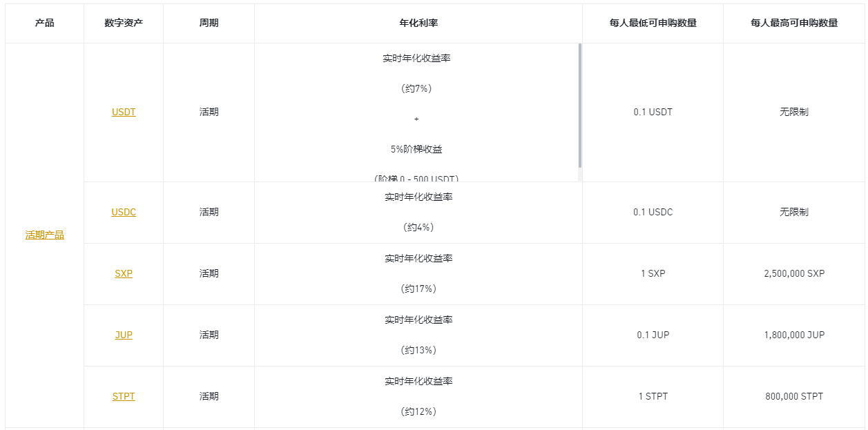This screenshot has width=868, height=430.
Task: Open the USDT asset link
Action: click(124, 112)
